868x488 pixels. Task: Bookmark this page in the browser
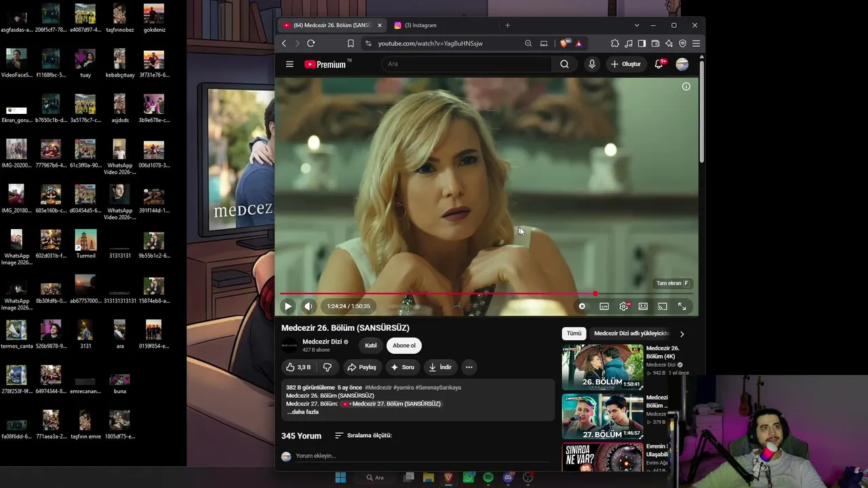[x=351, y=43]
